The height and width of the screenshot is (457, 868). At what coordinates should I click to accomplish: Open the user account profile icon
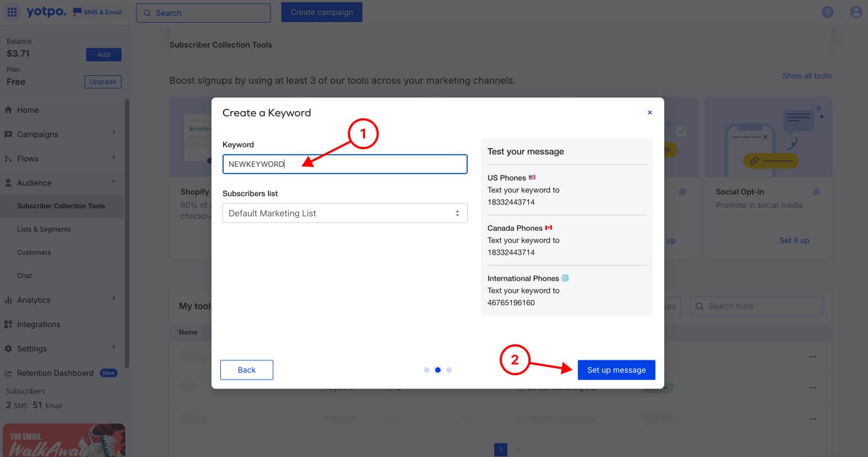pos(856,12)
